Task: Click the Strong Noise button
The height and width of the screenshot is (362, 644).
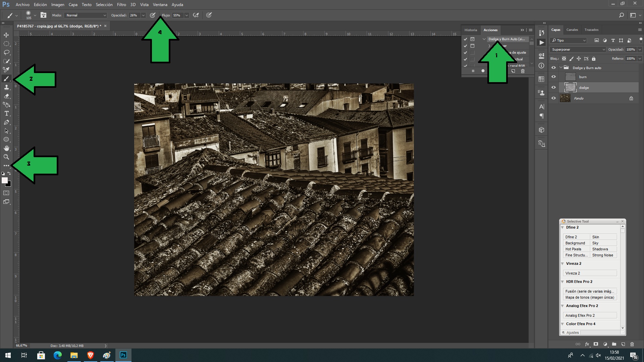Action: [603, 255]
